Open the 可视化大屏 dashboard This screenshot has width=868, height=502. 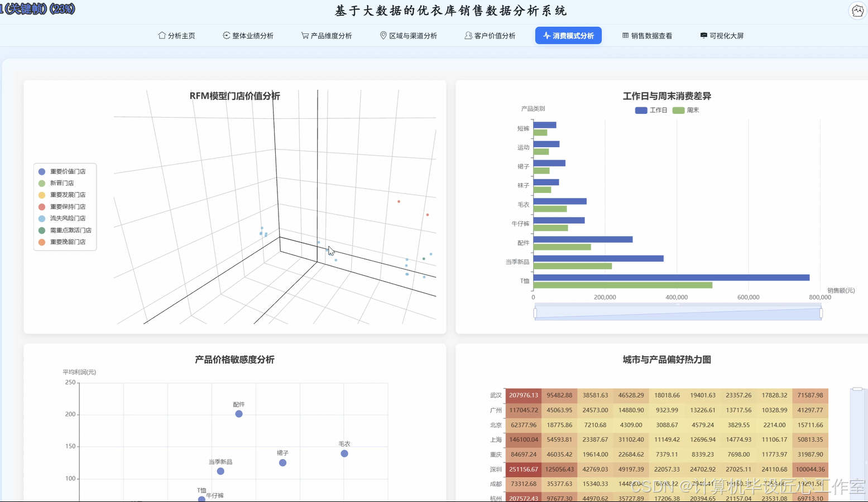coord(722,36)
